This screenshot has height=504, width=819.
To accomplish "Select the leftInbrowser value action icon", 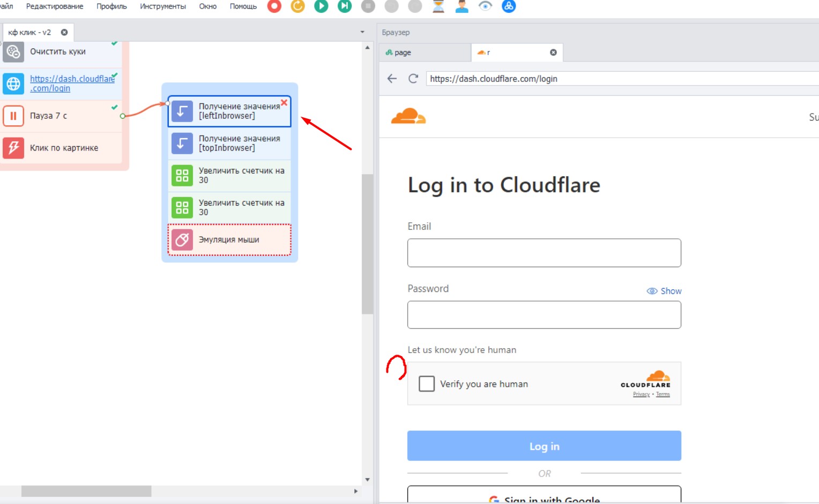I will [x=182, y=111].
